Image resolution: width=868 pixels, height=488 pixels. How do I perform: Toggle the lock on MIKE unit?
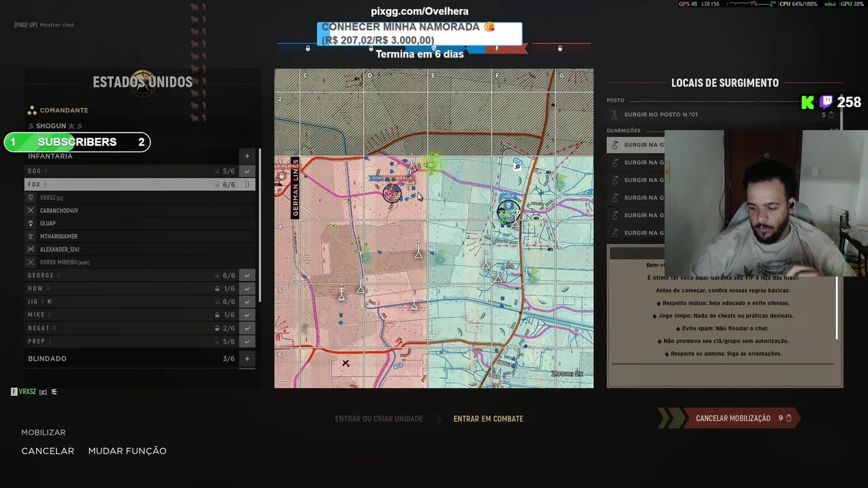(218, 315)
